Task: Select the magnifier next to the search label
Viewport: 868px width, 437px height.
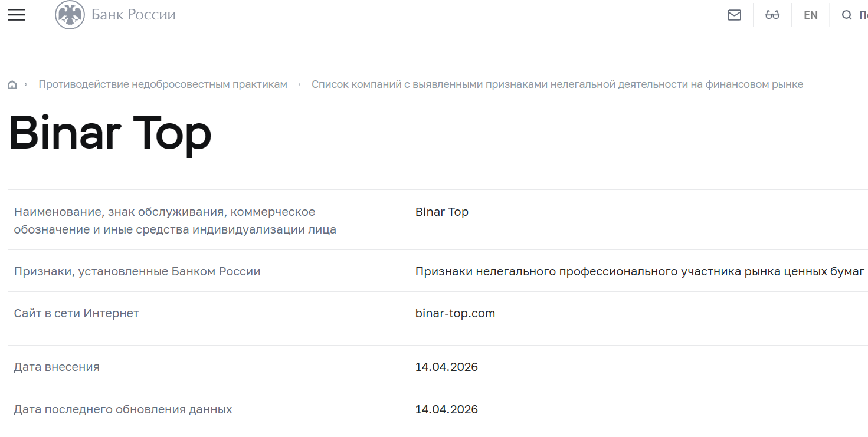Action: click(x=847, y=15)
